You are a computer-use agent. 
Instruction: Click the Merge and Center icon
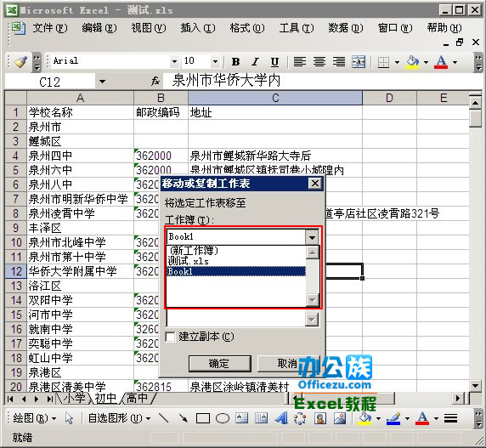pyautogui.click(x=359, y=62)
